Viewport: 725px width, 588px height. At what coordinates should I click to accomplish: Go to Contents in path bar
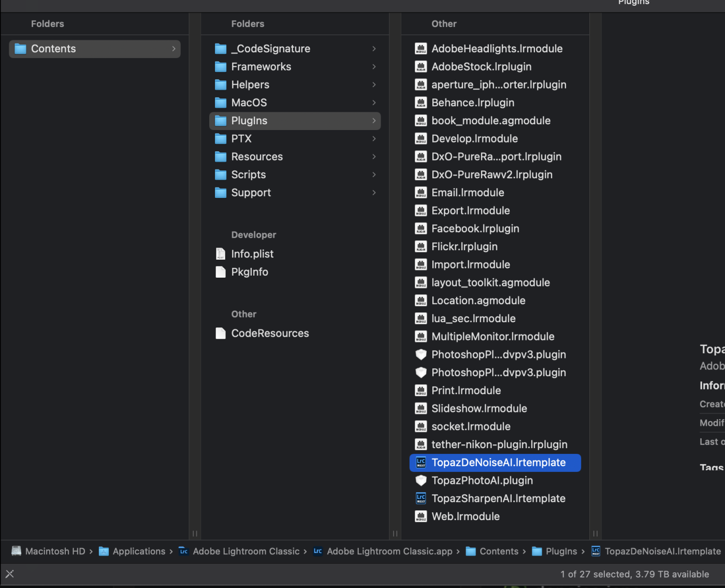pyautogui.click(x=492, y=551)
